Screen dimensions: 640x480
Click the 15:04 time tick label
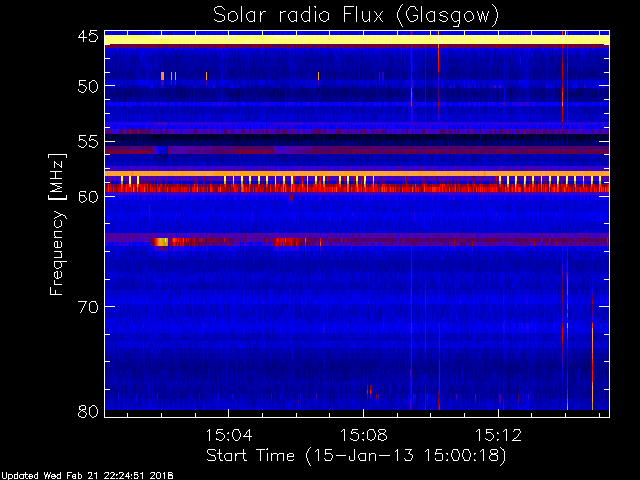coord(229,435)
